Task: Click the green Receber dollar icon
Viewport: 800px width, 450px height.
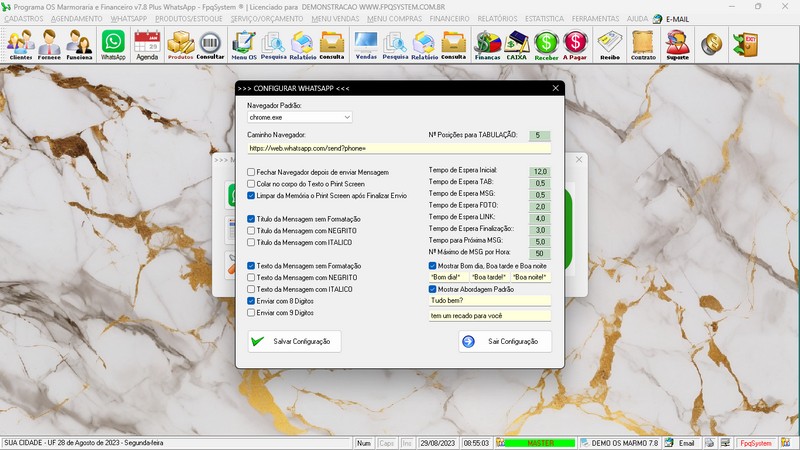Action: 546,45
